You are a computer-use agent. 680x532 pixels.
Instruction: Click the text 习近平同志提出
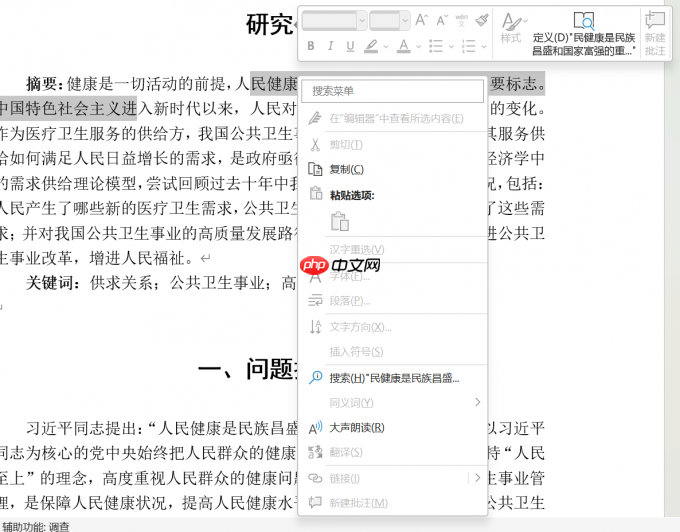pyautogui.click(x=82, y=428)
